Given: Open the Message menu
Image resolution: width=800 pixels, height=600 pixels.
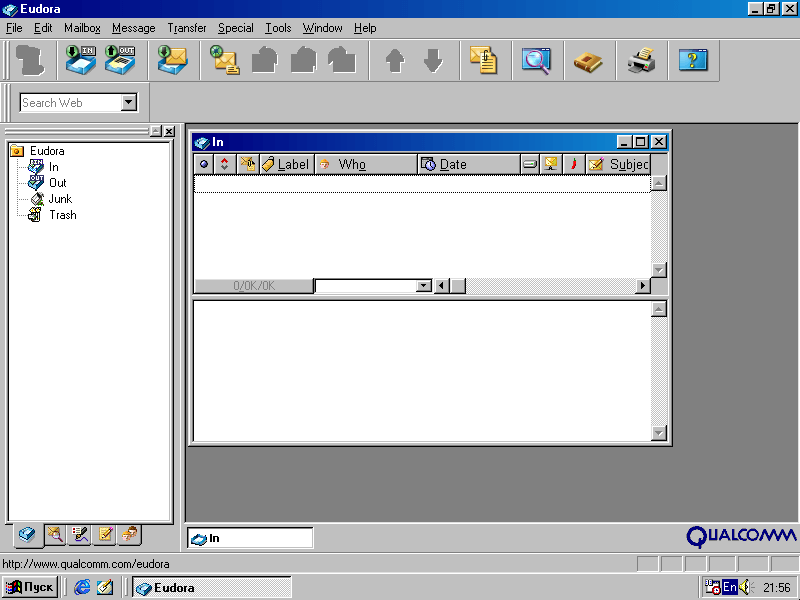Looking at the screenshot, I should (x=134, y=28).
